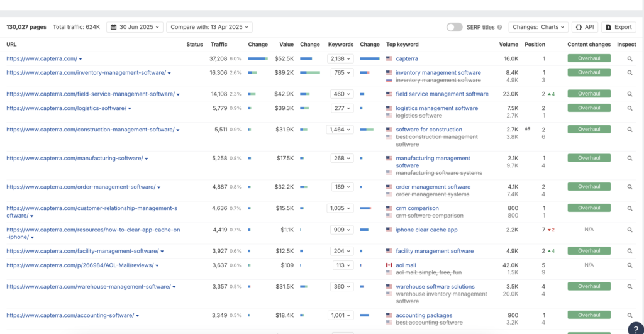Inspect the facility-management-software row
Image resolution: width=644 pixels, height=334 pixels.
coord(630,251)
